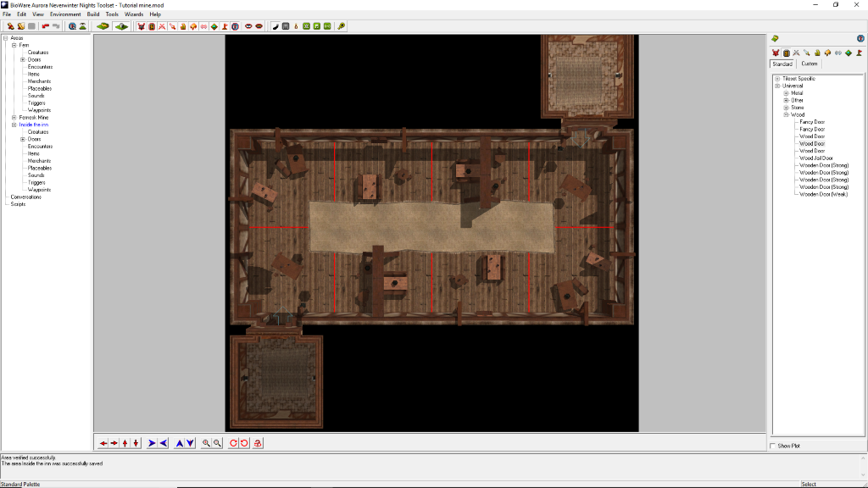Select Wooden Door (Weak) in the palette

tap(823, 194)
